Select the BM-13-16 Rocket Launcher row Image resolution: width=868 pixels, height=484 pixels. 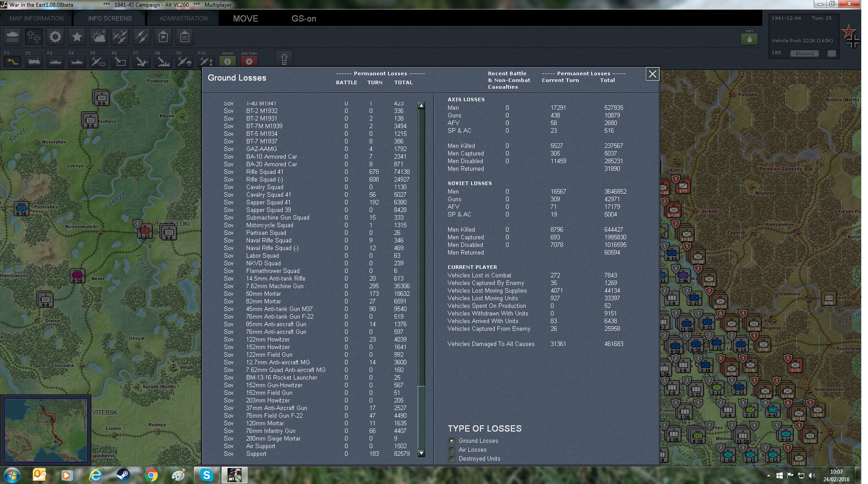pos(317,377)
